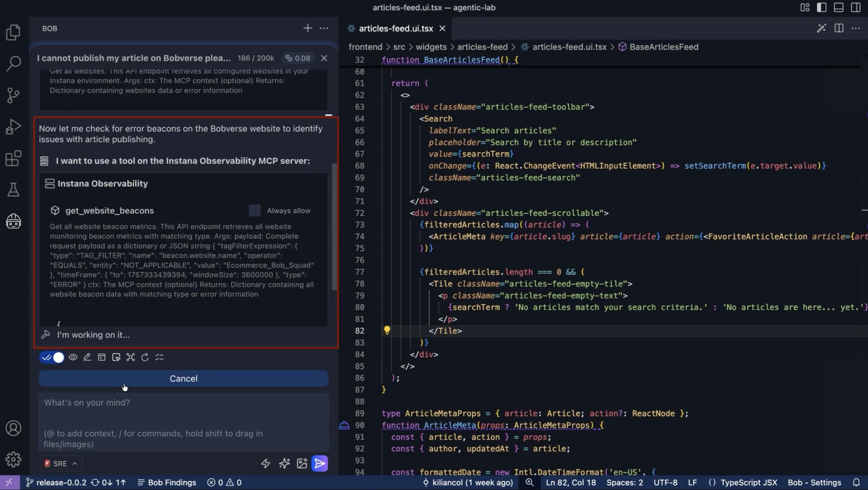The width and height of the screenshot is (868, 490).
Task: Open the Extensions view icon
Action: [x=14, y=158]
